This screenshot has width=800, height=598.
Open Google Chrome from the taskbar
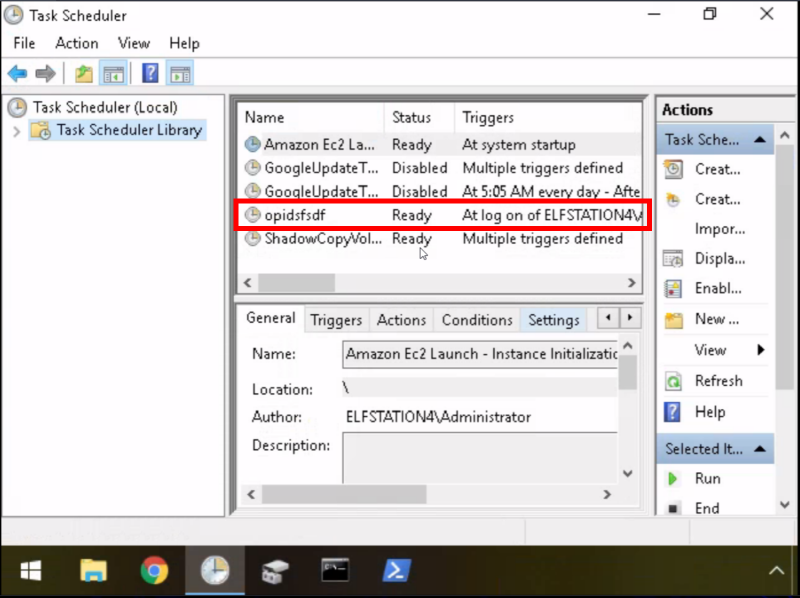[x=154, y=571]
